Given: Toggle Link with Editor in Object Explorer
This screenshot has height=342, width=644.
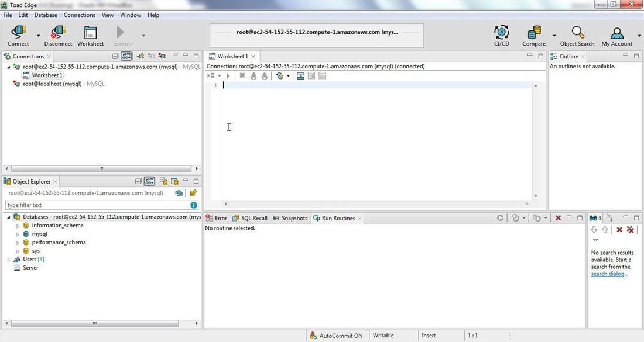Looking at the screenshot, I should coord(149,181).
